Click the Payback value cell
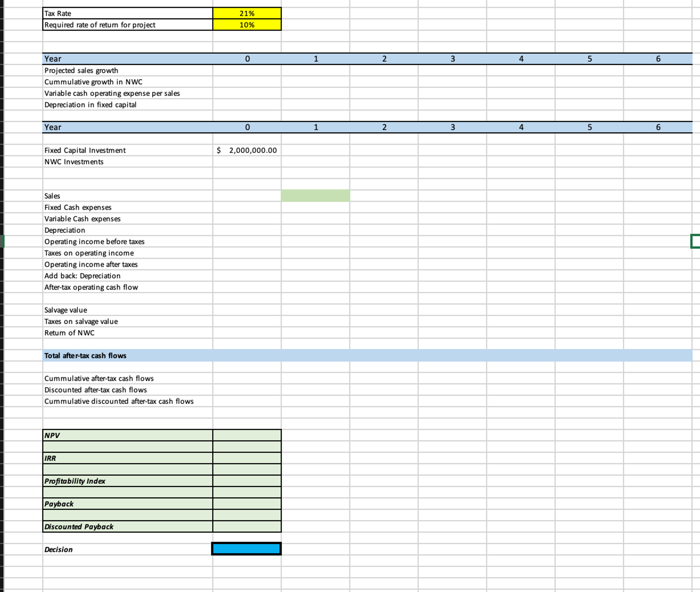The height and width of the screenshot is (592, 700). tap(247, 504)
